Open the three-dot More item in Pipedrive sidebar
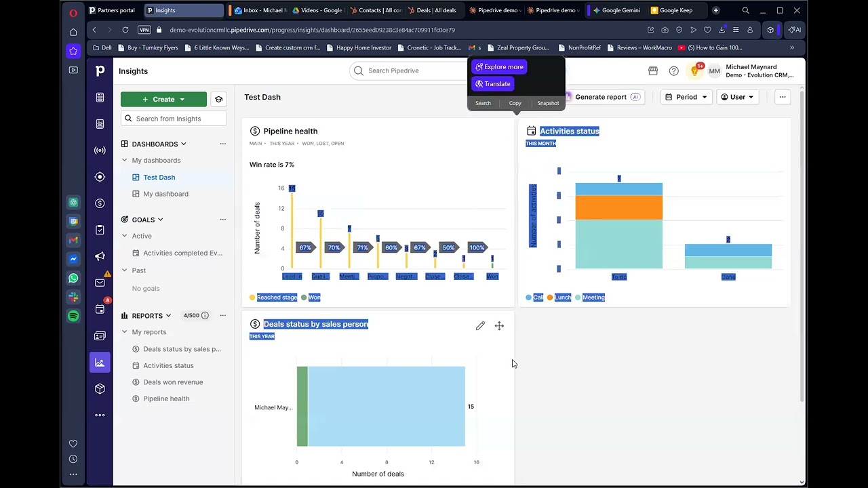Screen dimensions: 868x488 point(100,415)
